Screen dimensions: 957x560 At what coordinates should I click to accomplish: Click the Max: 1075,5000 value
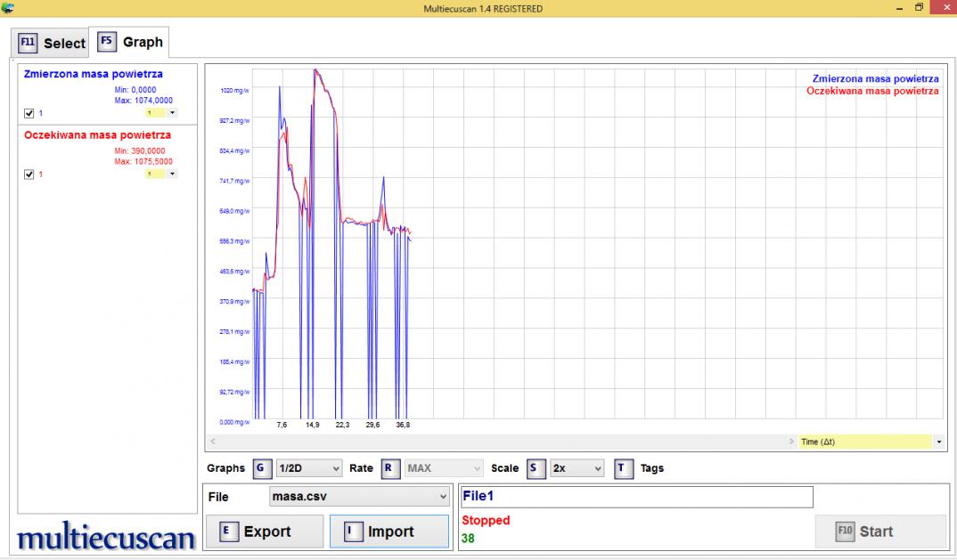coord(143,162)
